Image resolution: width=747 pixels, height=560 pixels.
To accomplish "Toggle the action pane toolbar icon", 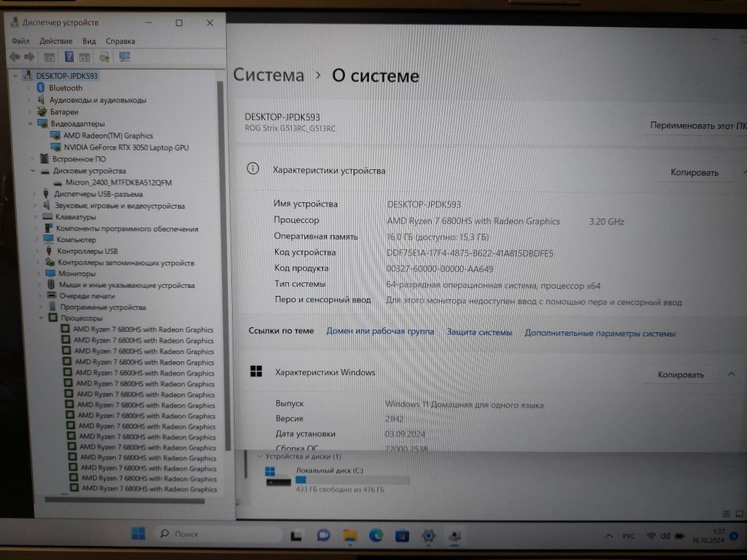I will 85,58.
